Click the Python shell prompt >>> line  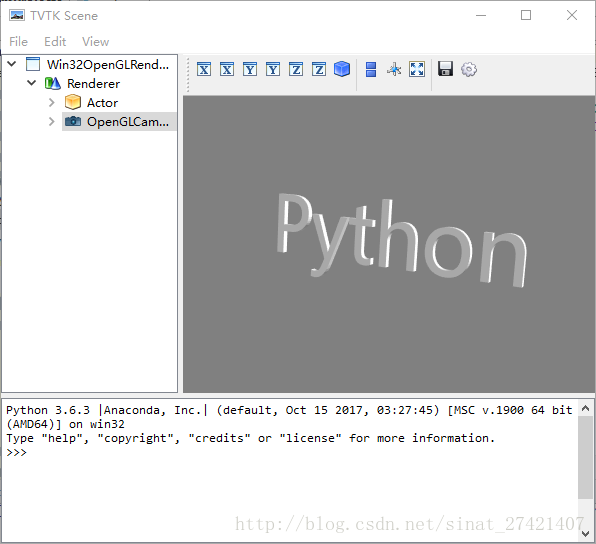[x=17, y=452]
